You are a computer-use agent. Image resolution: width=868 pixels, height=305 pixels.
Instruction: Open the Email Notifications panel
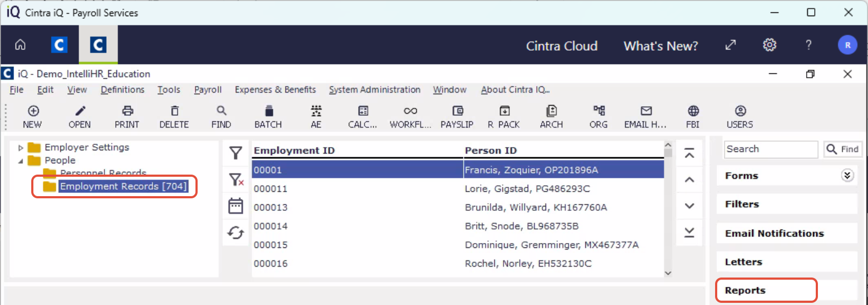click(x=786, y=233)
